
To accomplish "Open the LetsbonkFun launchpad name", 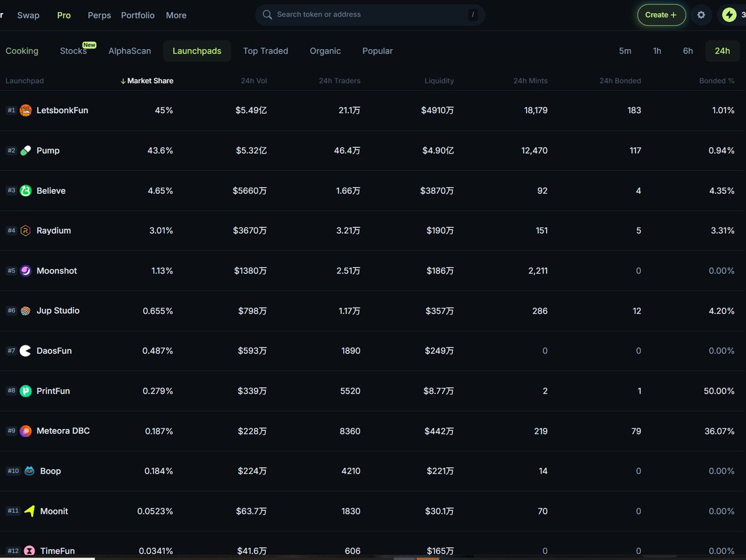I will point(62,111).
